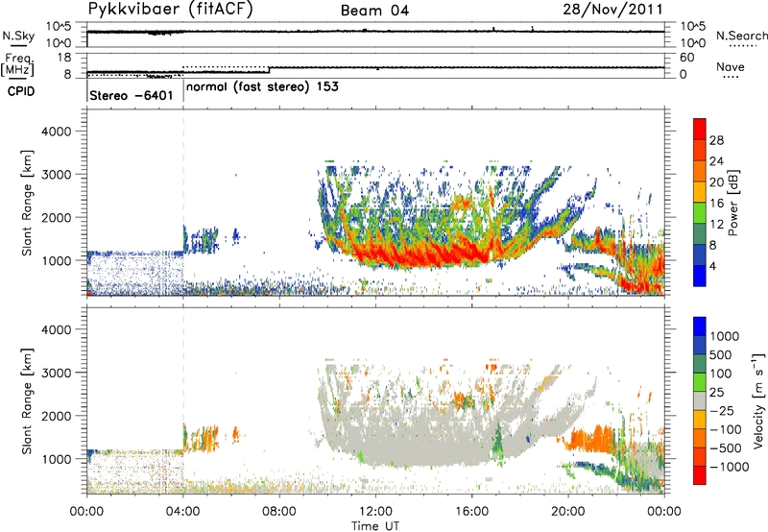Viewport: 768px width, 532px height.
Task: Click the velocity panel 'Slant Range [km]' label
Action: pos(27,401)
